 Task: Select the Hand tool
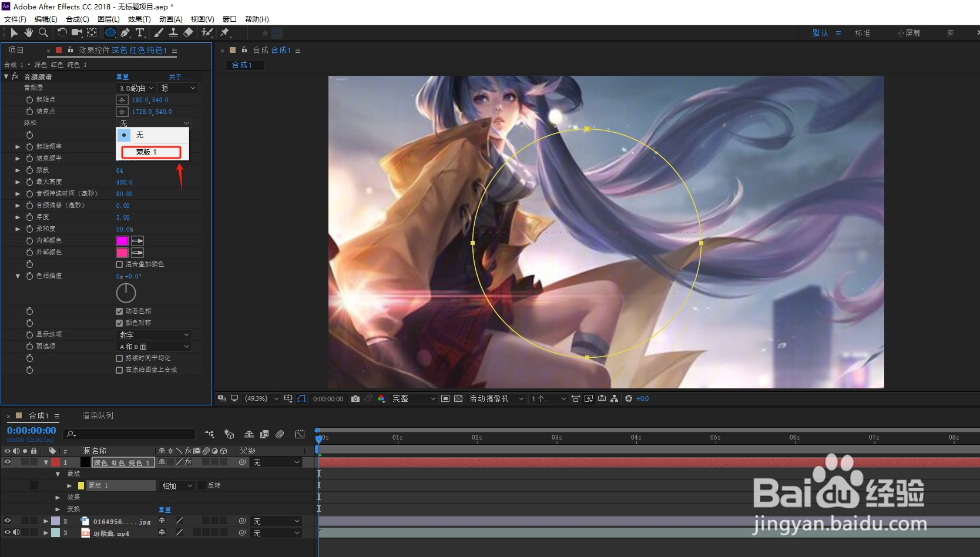[28, 33]
